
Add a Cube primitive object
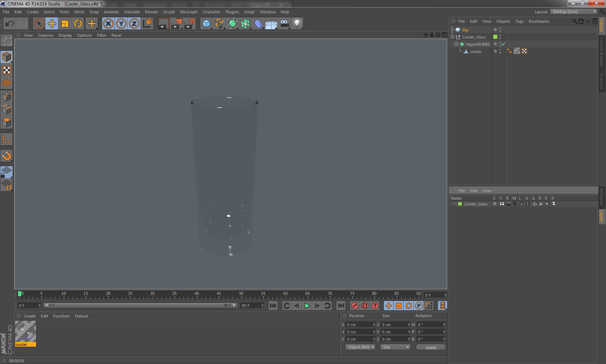[206, 24]
